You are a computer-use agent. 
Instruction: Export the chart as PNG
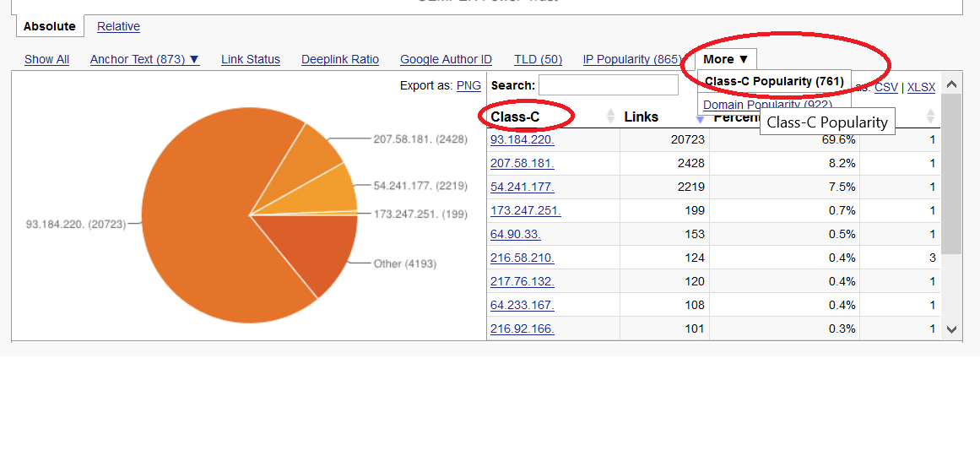pos(468,85)
